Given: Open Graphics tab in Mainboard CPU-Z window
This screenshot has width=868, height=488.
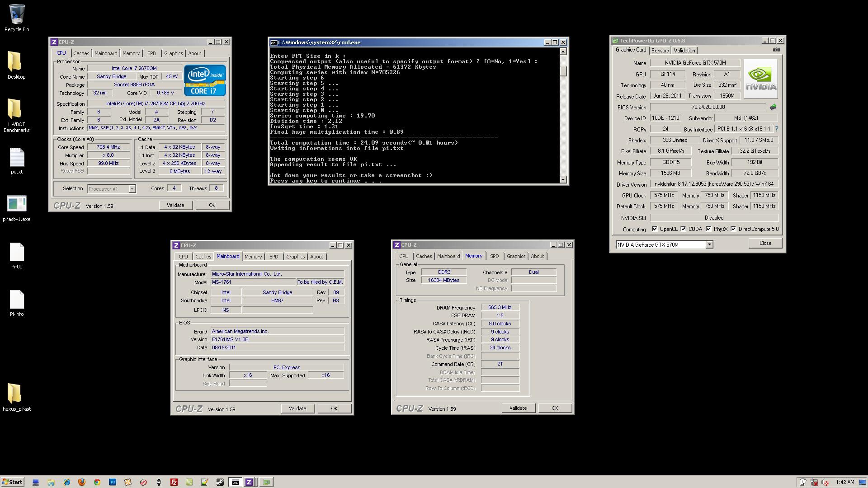Looking at the screenshot, I should click(x=295, y=257).
